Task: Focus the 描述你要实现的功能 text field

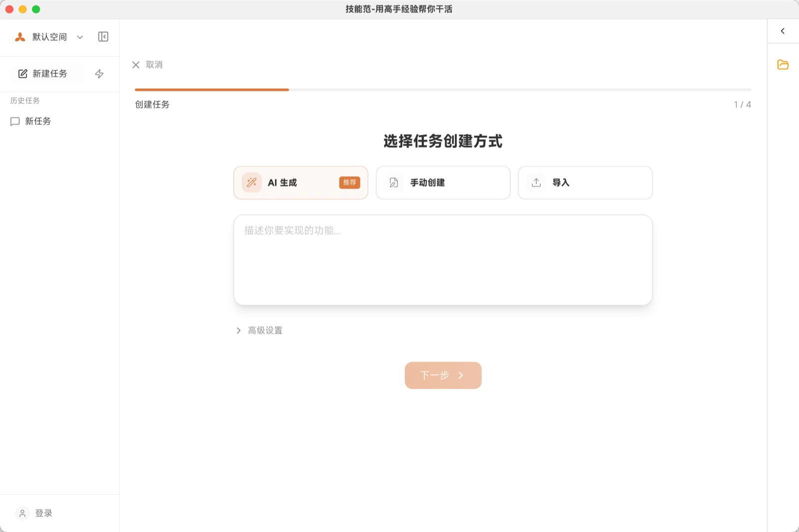Action: point(442,260)
